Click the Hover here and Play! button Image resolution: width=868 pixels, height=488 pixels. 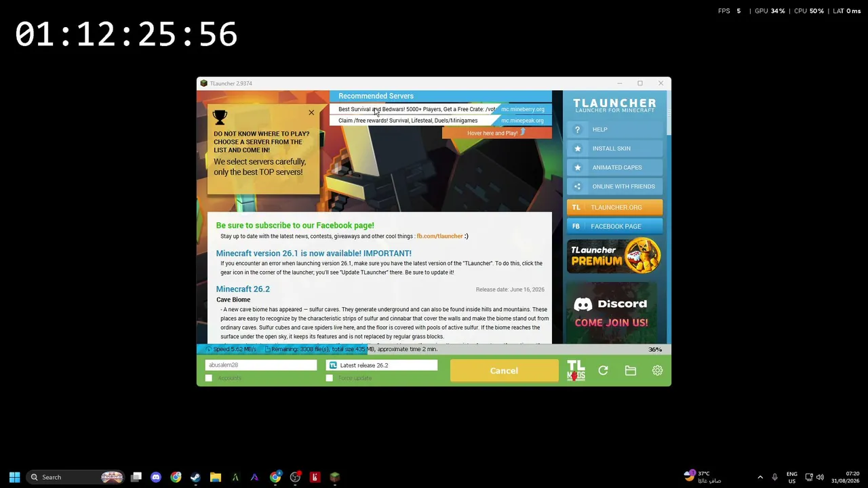[497, 133]
